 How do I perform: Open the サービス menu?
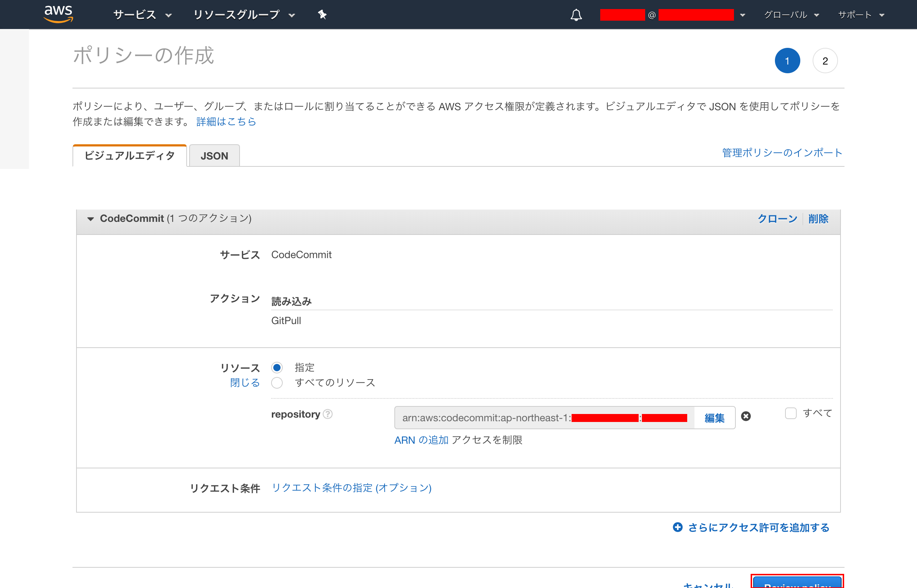click(142, 15)
